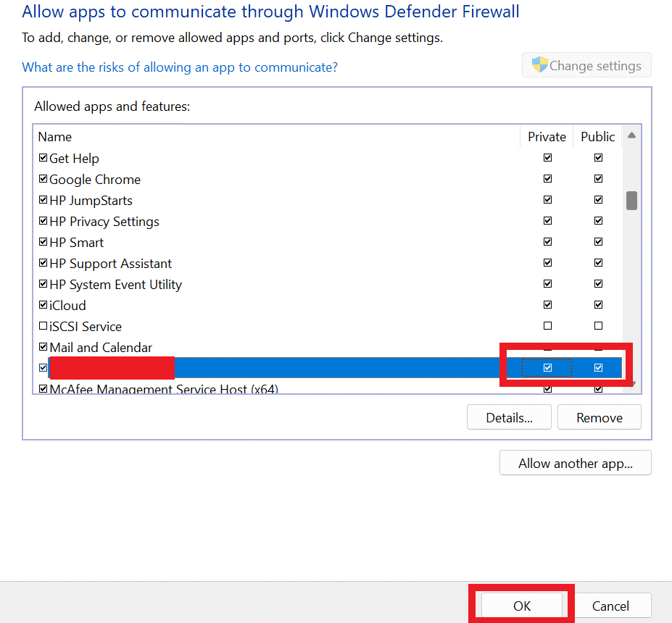Viewport: 672px width, 623px height.
Task: Select the Mail and Calendar list entry
Action: tap(101, 348)
